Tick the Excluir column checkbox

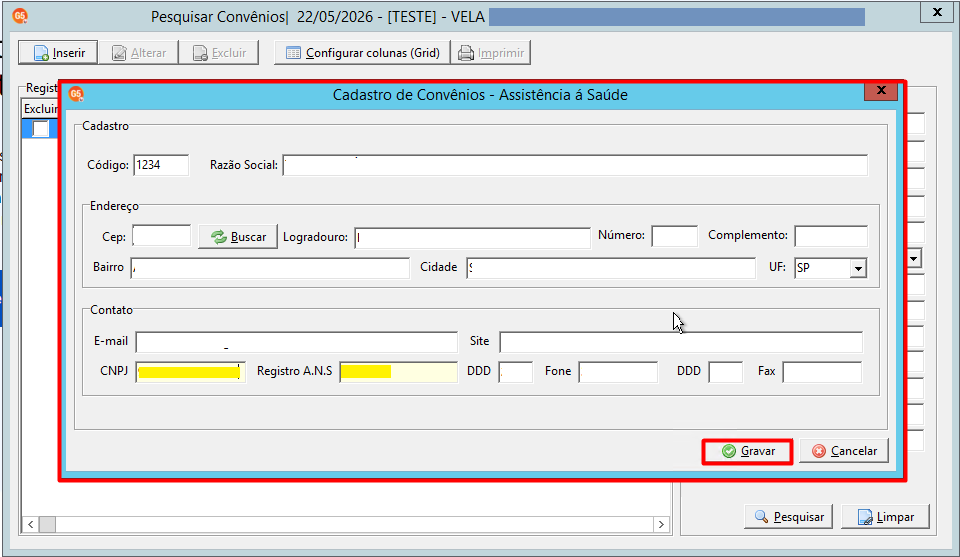[x=40, y=129]
